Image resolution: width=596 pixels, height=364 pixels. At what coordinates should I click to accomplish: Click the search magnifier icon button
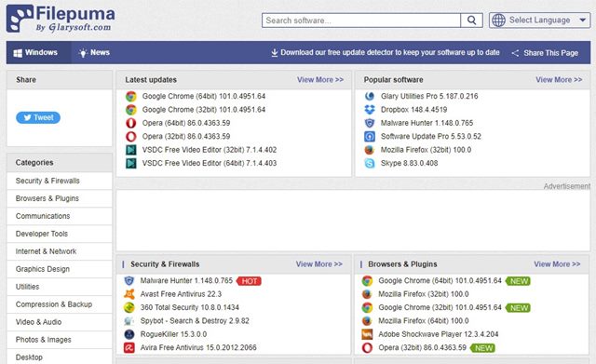point(471,20)
